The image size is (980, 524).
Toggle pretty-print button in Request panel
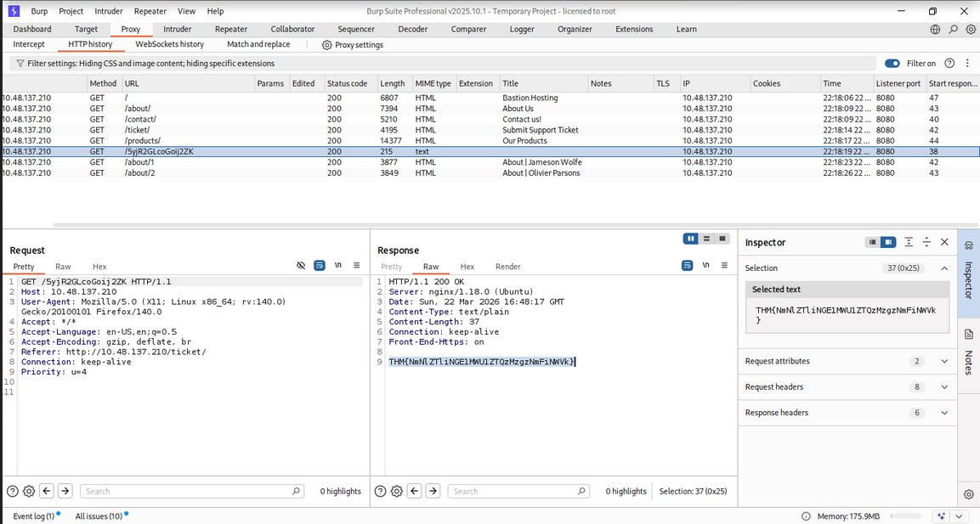(x=320, y=266)
